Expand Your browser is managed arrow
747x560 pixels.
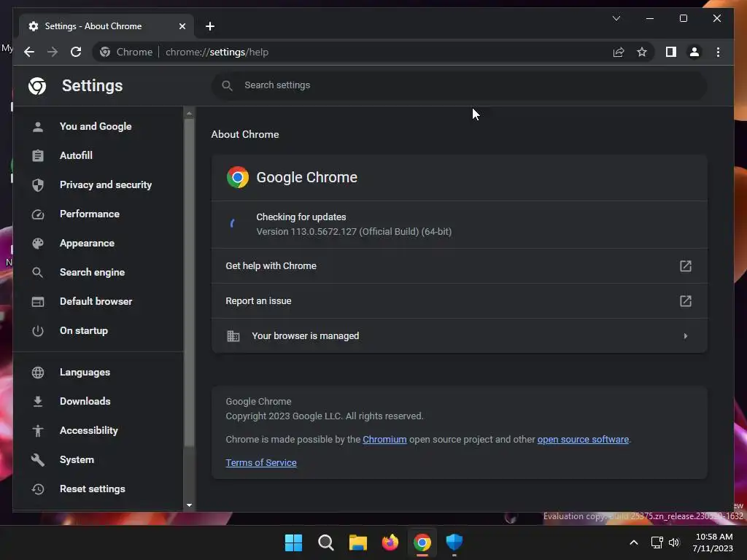pos(685,335)
